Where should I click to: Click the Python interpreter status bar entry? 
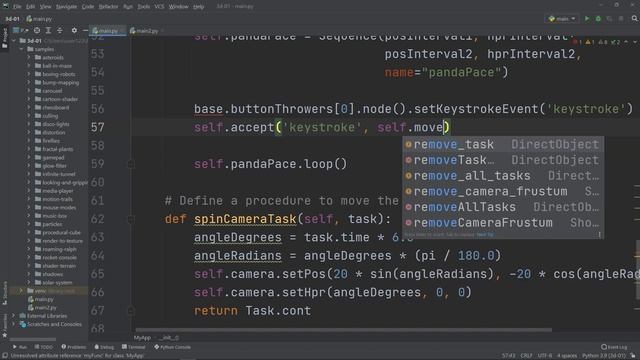pyautogui.click(x=604, y=356)
